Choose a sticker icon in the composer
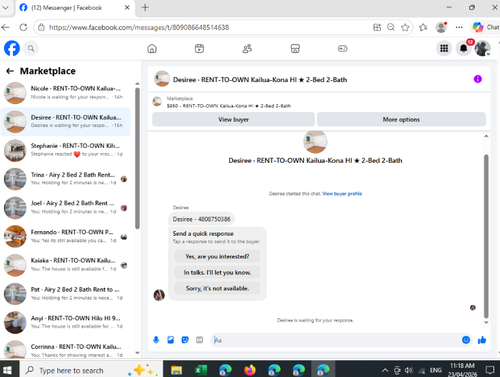This screenshot has width=500, height=377. click(185, 340)
